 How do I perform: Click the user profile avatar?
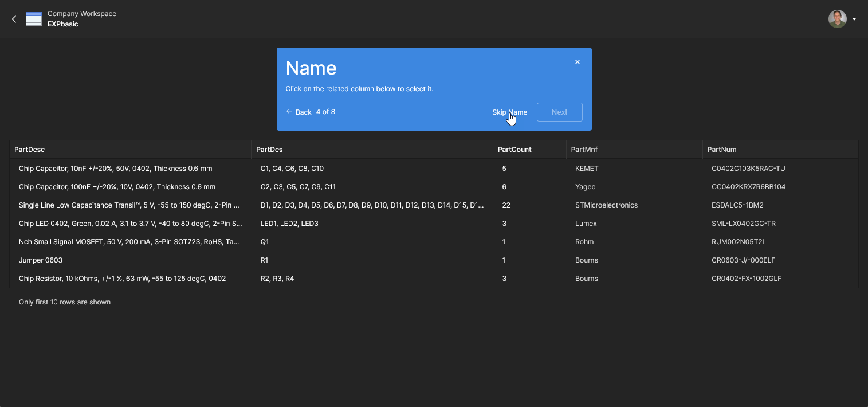837,19
